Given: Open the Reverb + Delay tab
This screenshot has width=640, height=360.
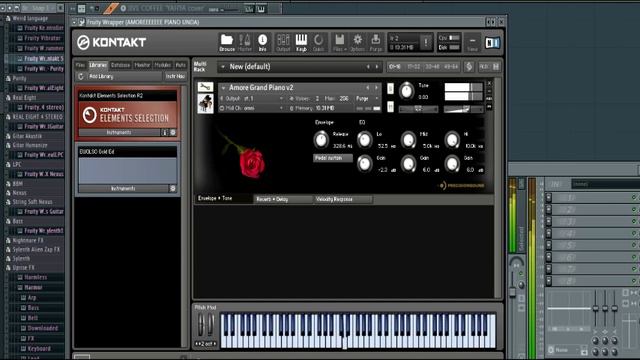Looking at the screenshot, I should (283, 199).
